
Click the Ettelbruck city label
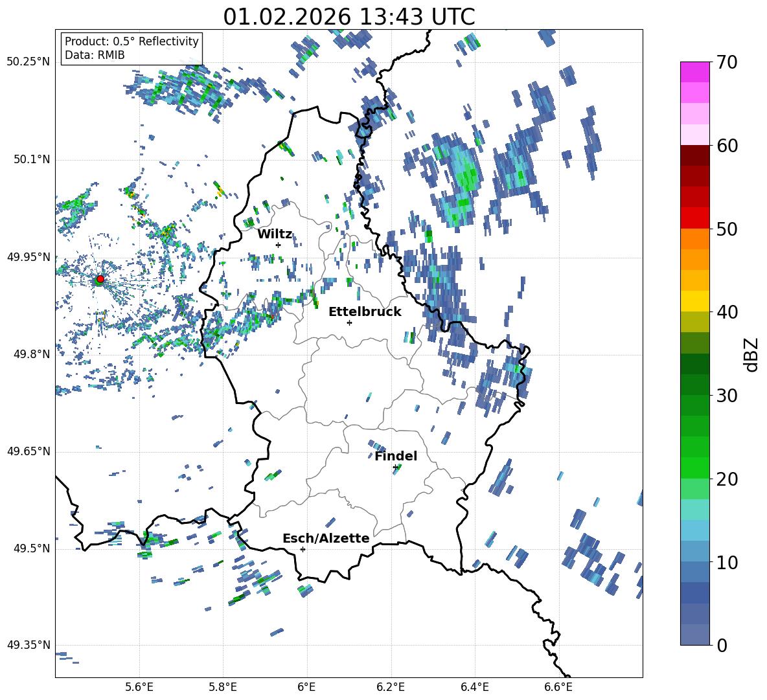pyautogui.click(x=365, y=312)
